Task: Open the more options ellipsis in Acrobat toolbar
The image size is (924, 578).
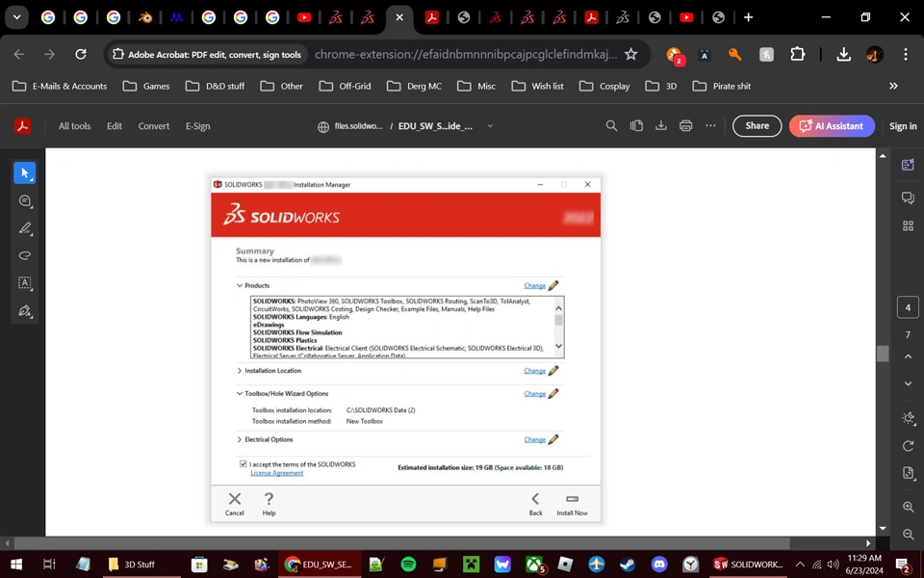Action: (710, 125)
